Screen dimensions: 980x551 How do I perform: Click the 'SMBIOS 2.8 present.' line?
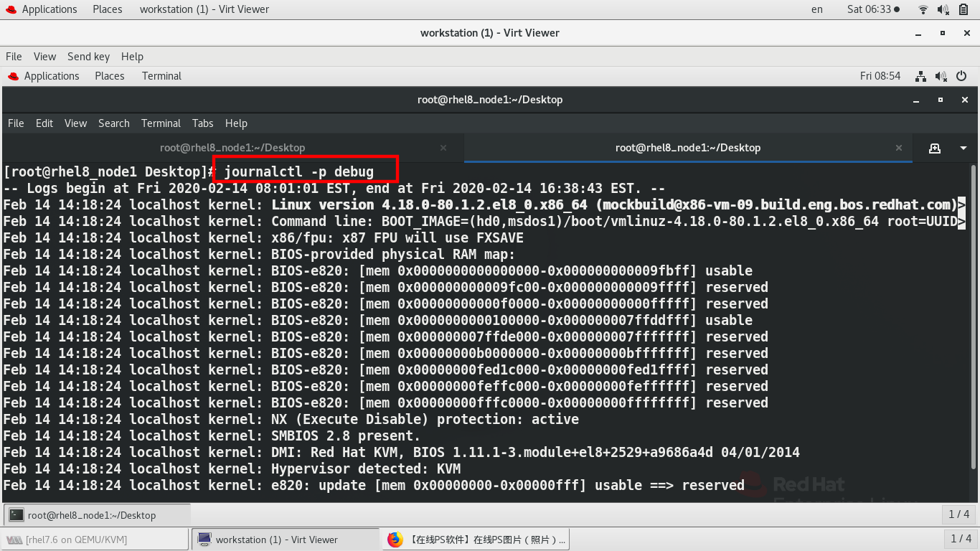click(212, 436)
